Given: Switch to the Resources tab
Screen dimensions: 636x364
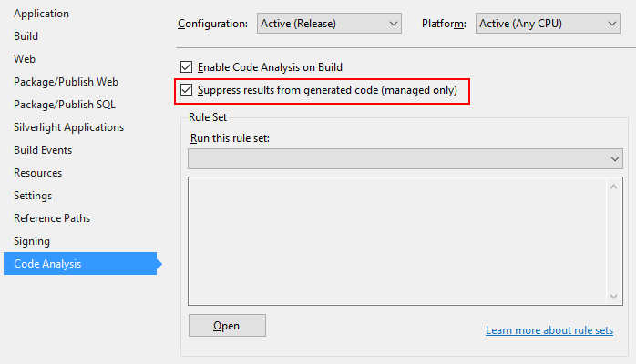Looking at the screenshot, I should tap(37, 173).
